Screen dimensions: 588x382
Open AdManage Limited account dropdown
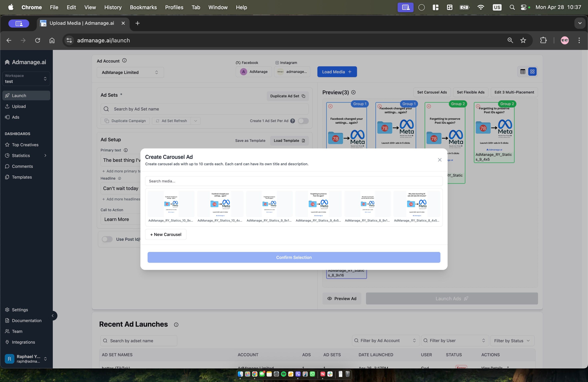(x=130, y=72)
